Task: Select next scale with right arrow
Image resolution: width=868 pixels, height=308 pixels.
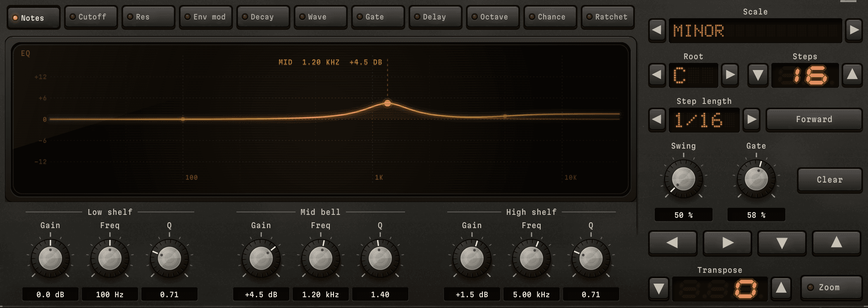Action: [854, 30]
